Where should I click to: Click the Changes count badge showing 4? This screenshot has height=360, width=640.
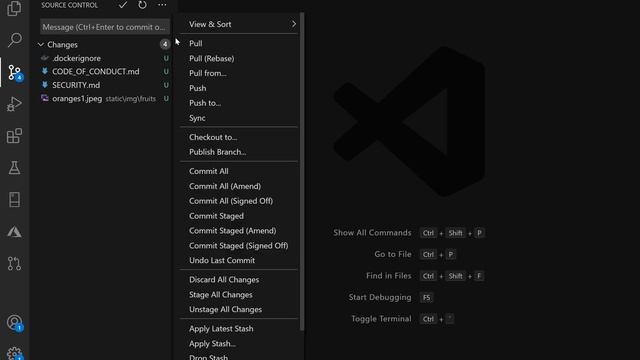click(x=164, y=44)
